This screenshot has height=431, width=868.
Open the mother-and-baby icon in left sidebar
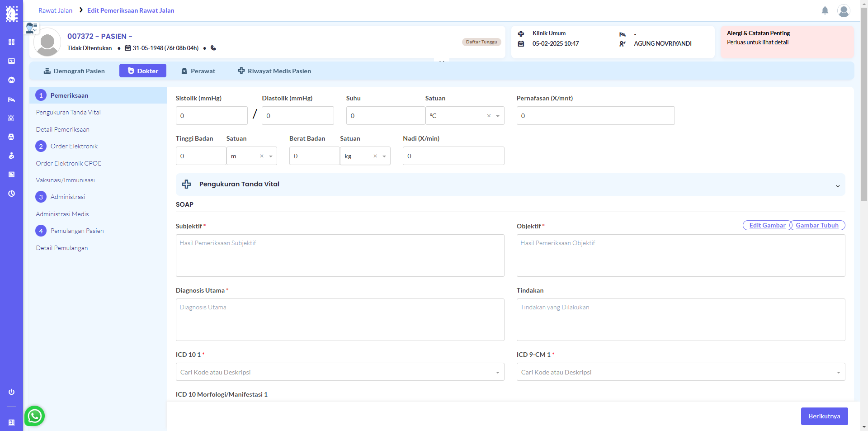tap(11, 156)
